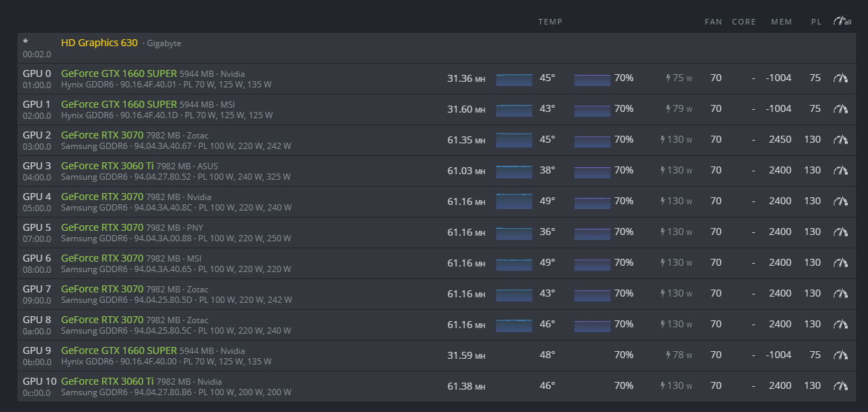Click GPU 7 hashrate 61.16 MH
Viewport: 868px width, 412px height.
[x=466, y=294]
